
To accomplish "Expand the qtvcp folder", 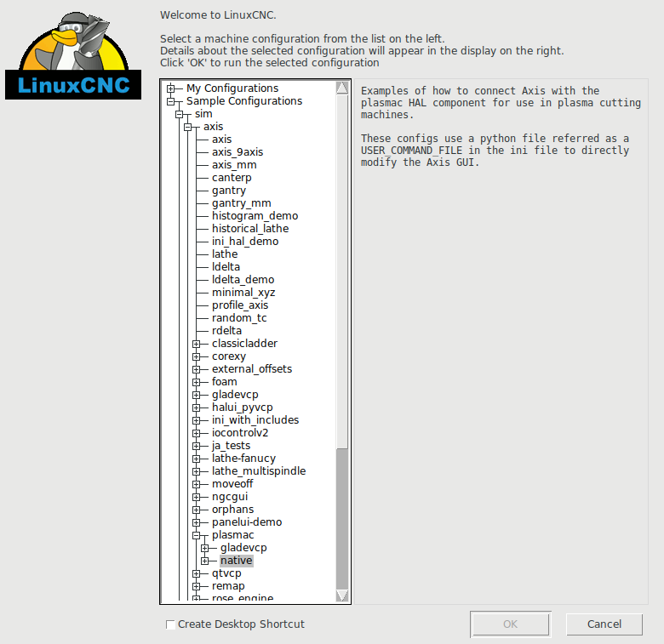I will click(x=196, y=573).
